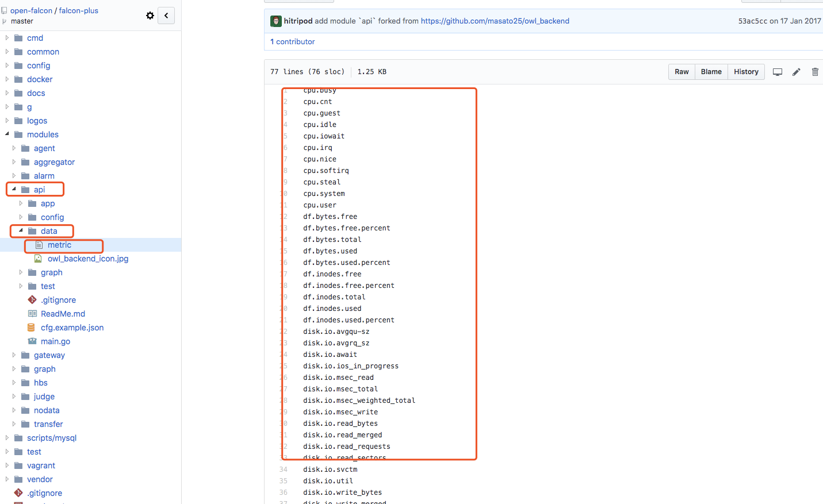Image resolution: width=823 pixels, height=504 pixels.
Task: Open the repository settings gear icon
Action: point(150,16)
